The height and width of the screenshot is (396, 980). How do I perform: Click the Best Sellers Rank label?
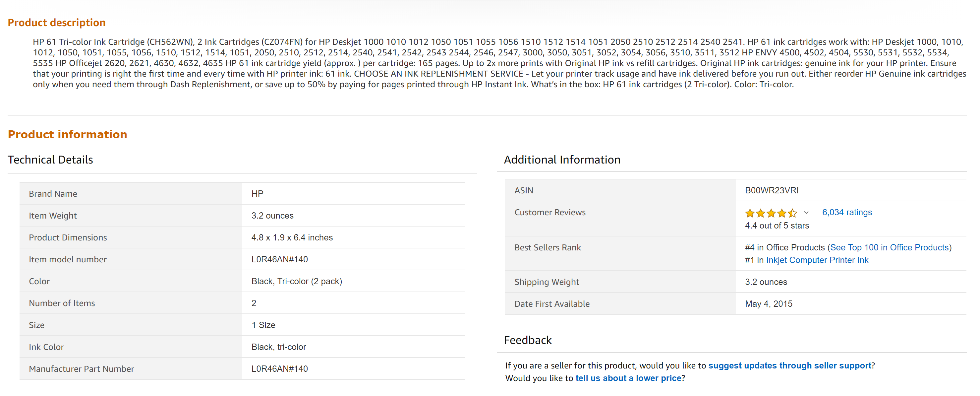pos(548,247)
